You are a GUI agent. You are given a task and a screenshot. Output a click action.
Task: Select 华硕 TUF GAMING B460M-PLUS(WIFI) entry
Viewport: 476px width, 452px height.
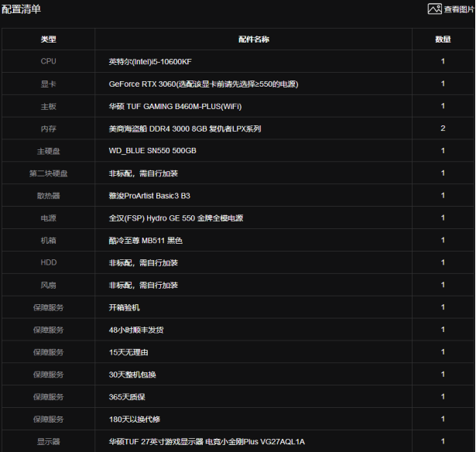[x=175, y=107]
